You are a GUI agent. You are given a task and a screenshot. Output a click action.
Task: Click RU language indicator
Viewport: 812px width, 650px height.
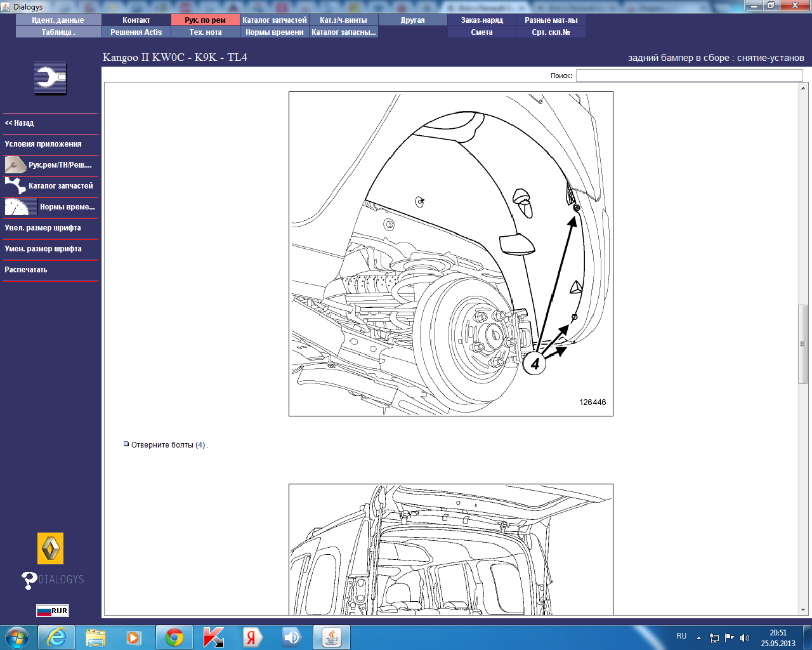click(681, 636)
